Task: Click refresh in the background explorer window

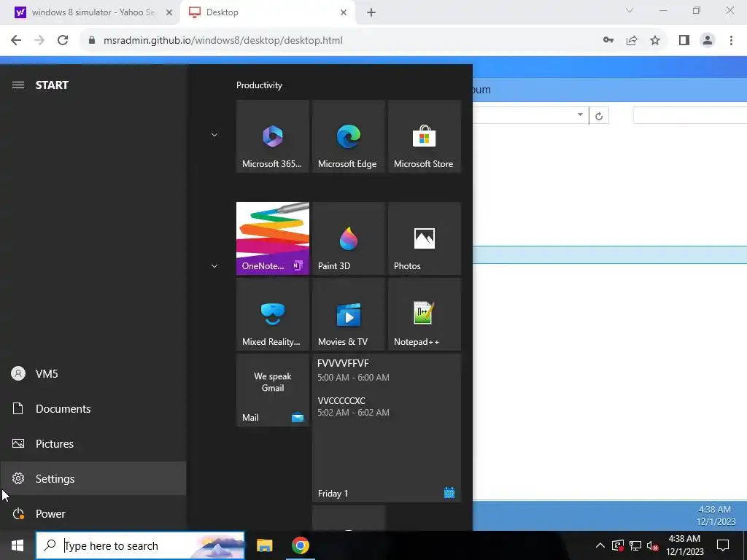Action: click(x=599, y=116)
